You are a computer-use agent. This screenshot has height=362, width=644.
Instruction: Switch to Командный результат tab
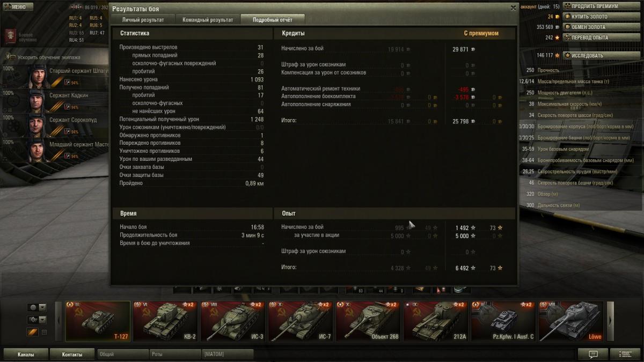pyautogui.click(x=208, y=20)
